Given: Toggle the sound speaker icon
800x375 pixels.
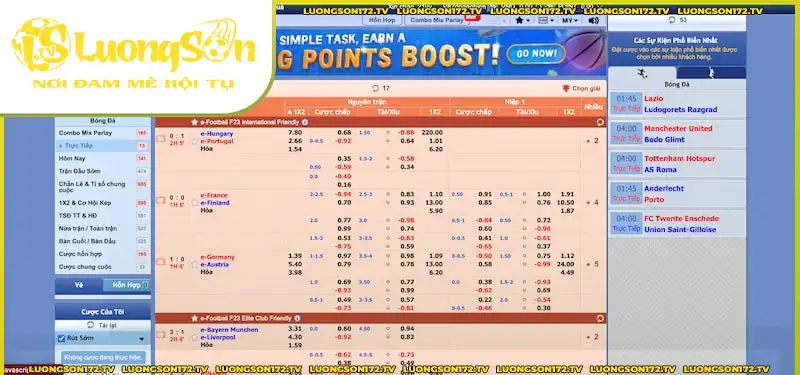Looking at the screenshot, I should point(593,20).
